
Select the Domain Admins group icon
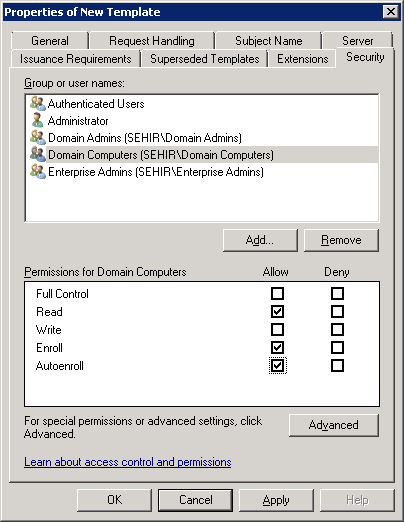pos(38,137)
